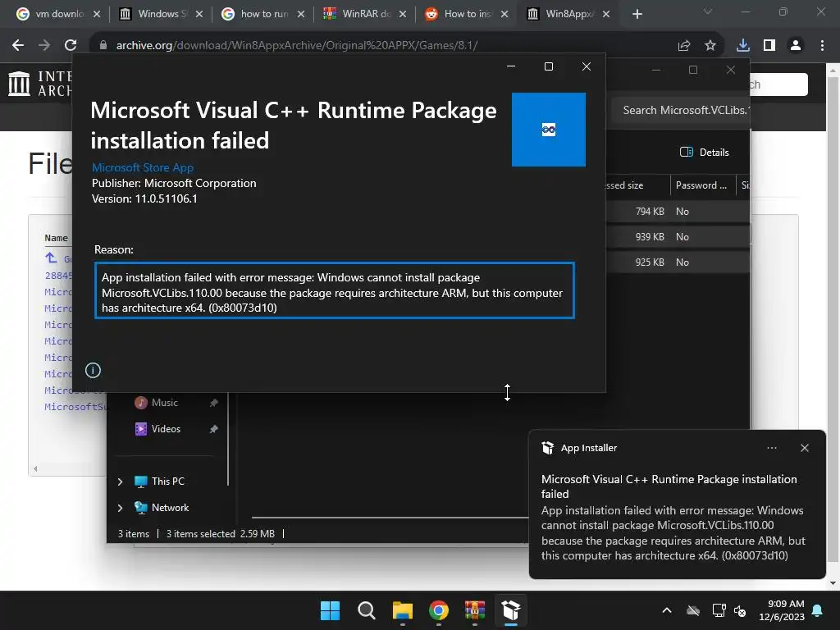
Task: Open the Microsoft Store App link
Action: (x=143, y=167)
